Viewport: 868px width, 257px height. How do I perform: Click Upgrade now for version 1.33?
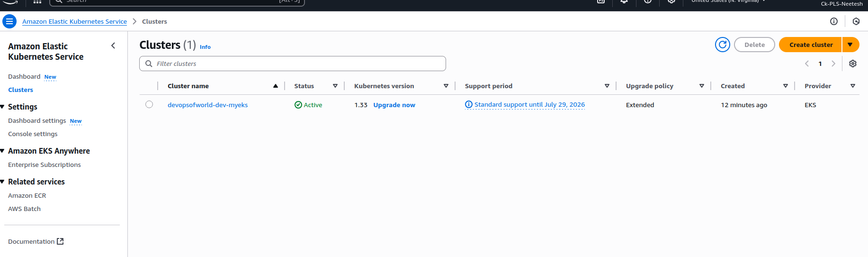point(394,105)
